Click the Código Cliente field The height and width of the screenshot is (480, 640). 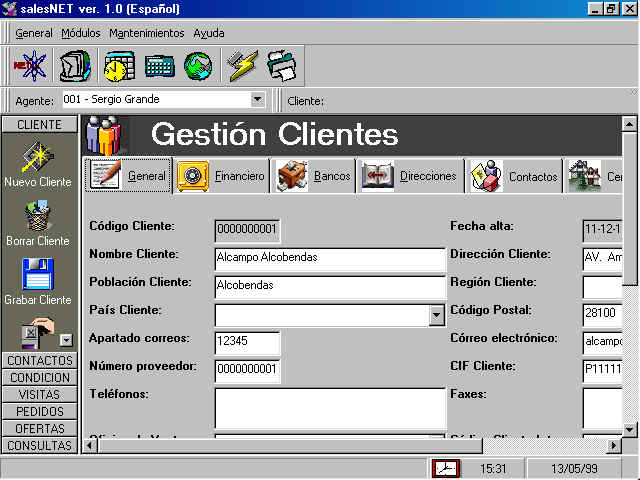(x=247, y=231)
